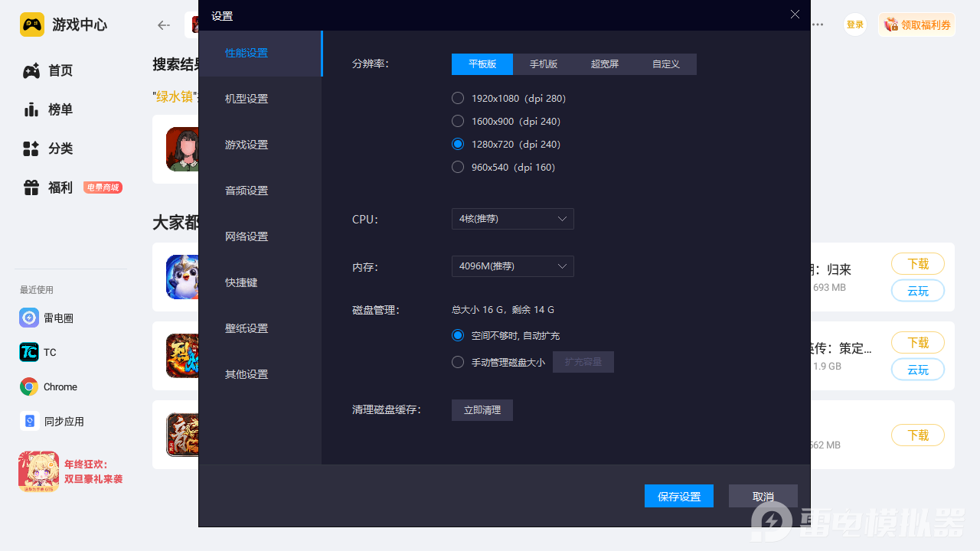Switch to the 其他设置 settings tab
This screenshot has width=980, height=551.
260,375
